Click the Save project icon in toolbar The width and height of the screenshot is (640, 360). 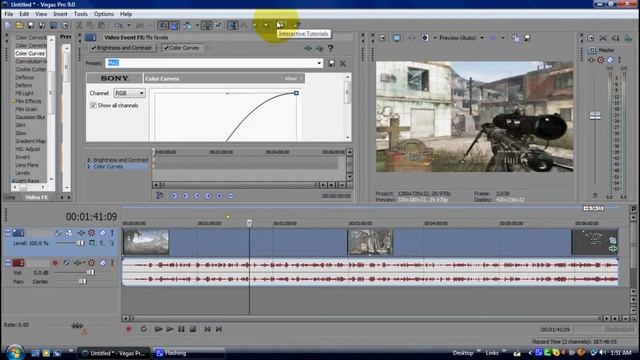[x=31, y=25]
